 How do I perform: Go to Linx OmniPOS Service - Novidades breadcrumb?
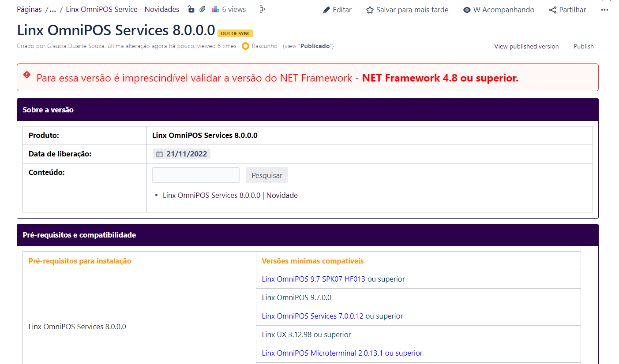click(x=123, y=9)
